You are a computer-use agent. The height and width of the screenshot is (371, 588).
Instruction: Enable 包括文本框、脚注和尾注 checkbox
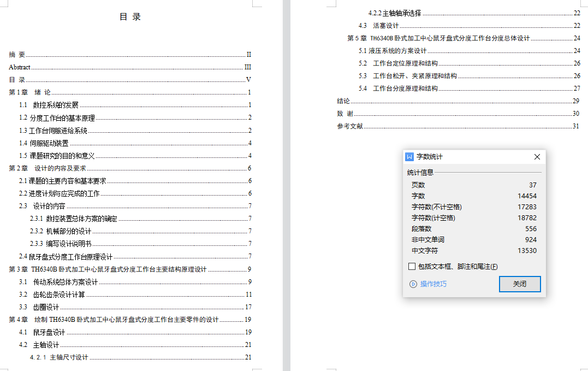pyautogui.click(x=412, y=267)
